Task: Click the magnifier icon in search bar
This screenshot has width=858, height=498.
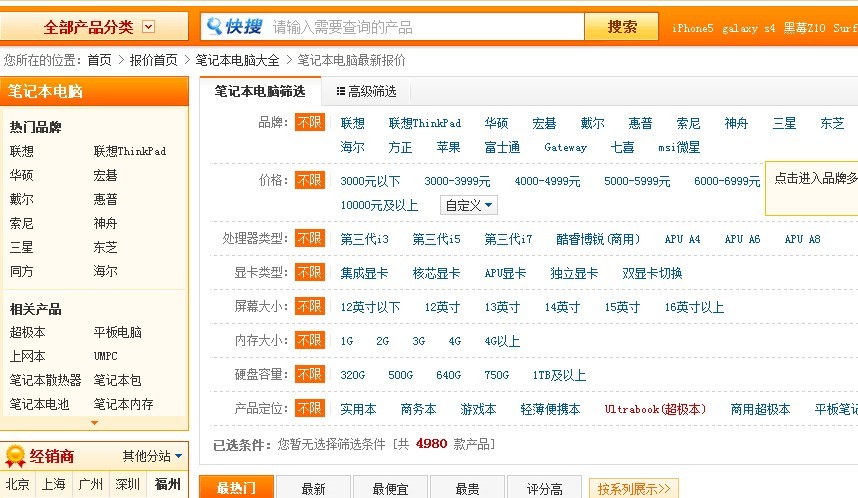Action: pyautogui.click(x=213, y=26)
